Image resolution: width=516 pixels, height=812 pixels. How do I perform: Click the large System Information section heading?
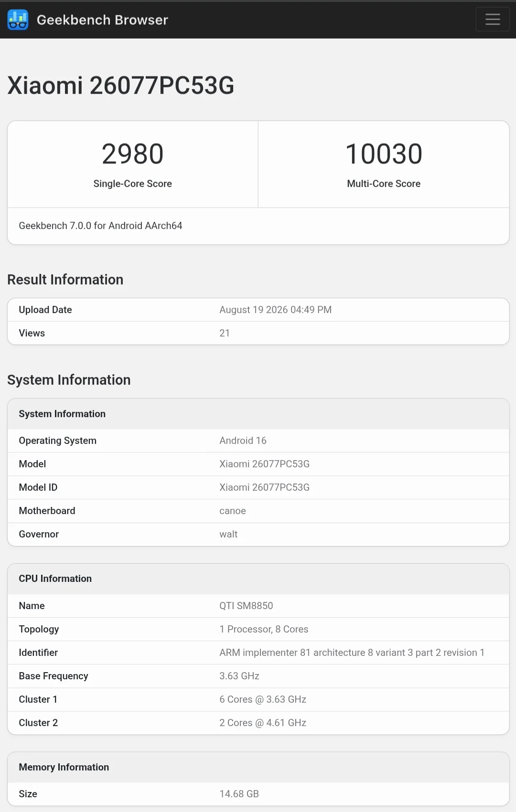point(69,380)
